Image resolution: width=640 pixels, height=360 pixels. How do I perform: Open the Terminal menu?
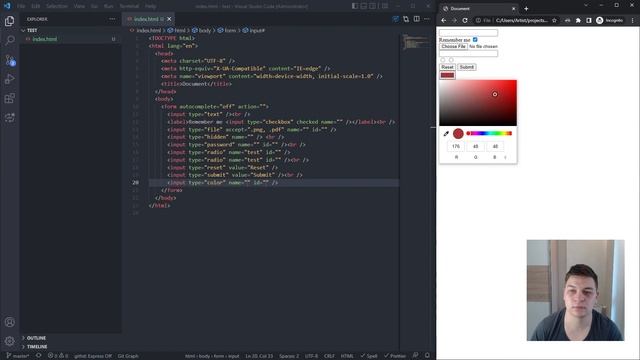[129, 6]
